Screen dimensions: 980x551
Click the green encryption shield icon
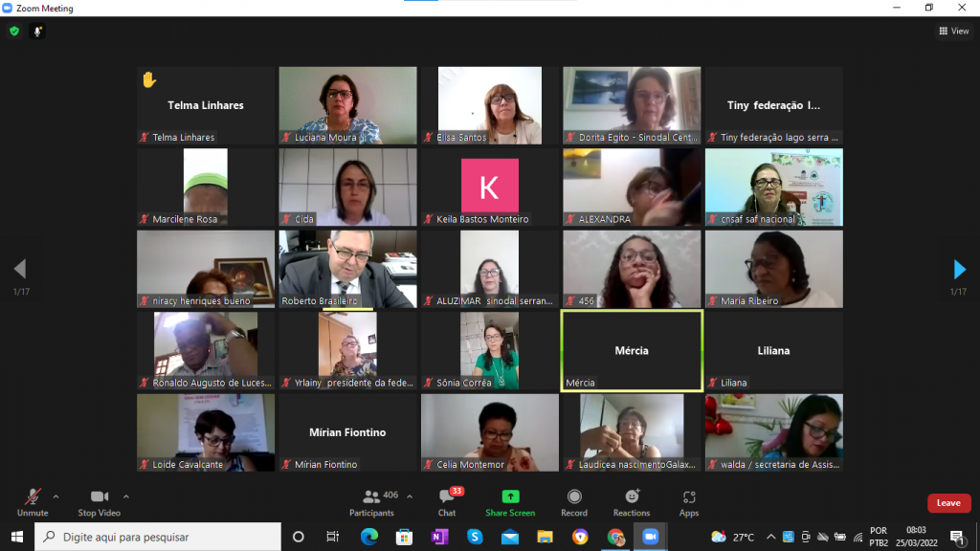14,32
